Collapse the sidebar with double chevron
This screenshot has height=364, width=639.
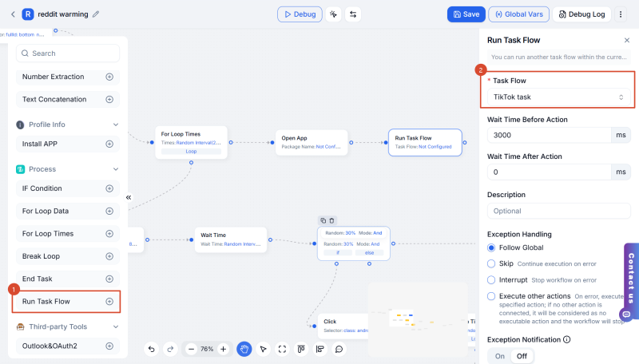tap(129, 197)
